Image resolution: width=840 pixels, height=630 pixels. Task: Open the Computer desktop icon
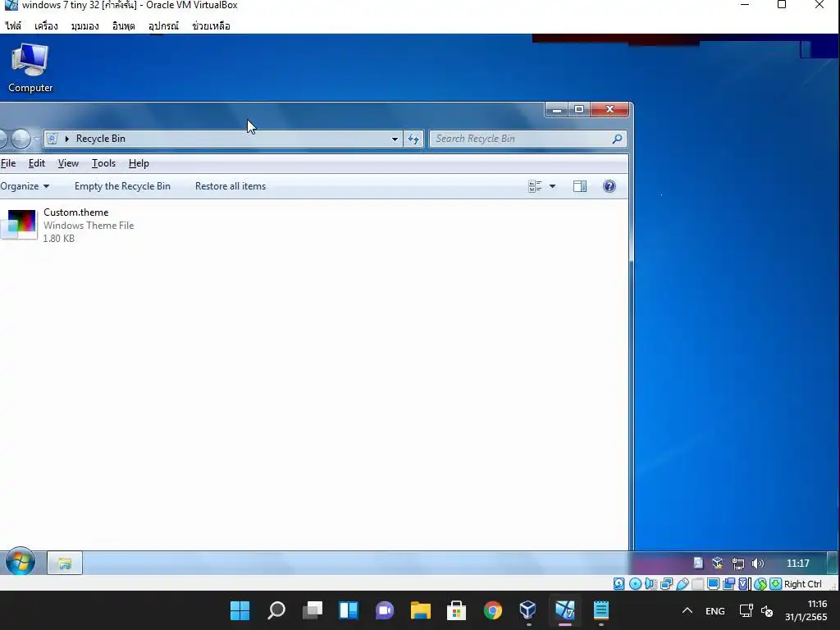pos(30,69)
